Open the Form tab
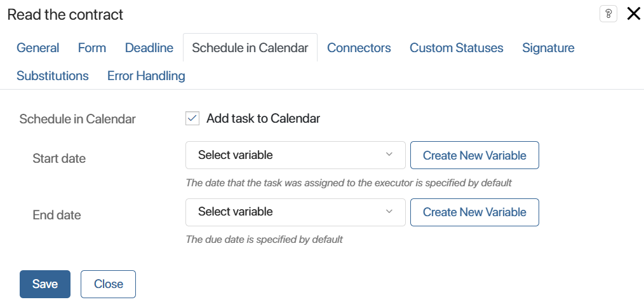Viewport: 644px width, 302px height. point(92,48)
